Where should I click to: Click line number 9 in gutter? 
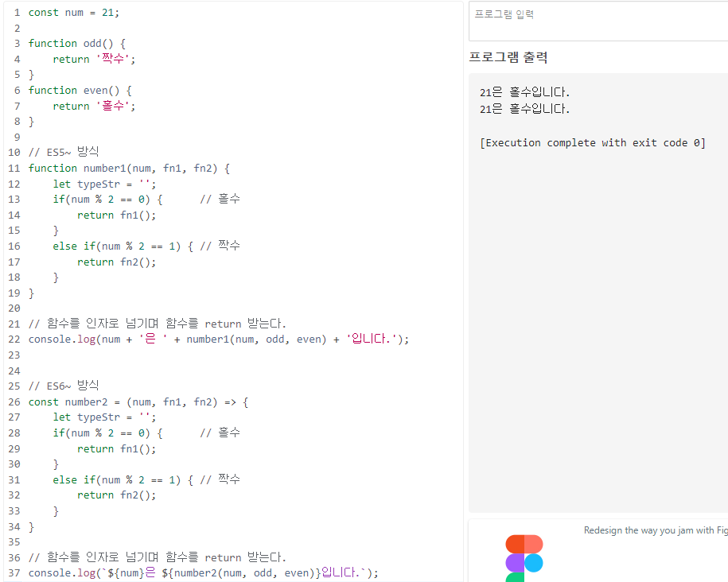(x=18, y=137)
